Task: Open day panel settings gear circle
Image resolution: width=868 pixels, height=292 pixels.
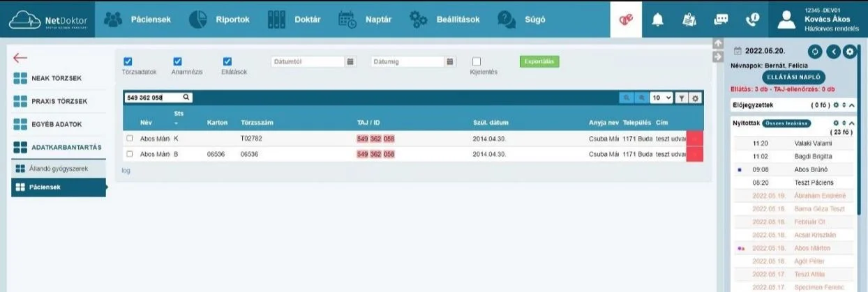Action: pyautogui.click(x=849, y=52)
